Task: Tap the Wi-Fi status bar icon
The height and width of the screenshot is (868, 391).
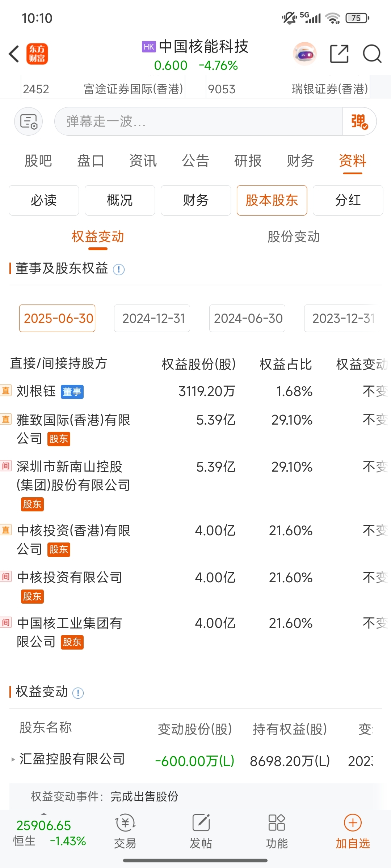Action: (x=333, y=18)
